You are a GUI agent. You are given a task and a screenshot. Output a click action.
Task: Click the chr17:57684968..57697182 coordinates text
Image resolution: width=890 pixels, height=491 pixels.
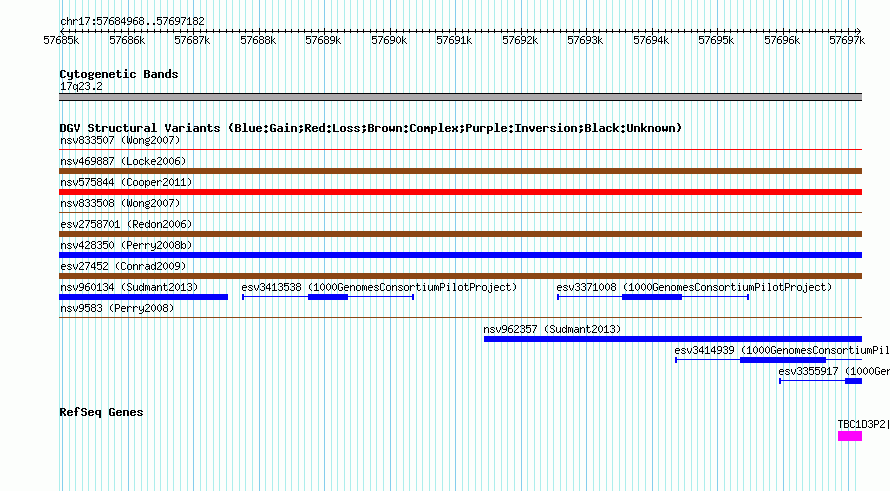click(x=132, y=22)
